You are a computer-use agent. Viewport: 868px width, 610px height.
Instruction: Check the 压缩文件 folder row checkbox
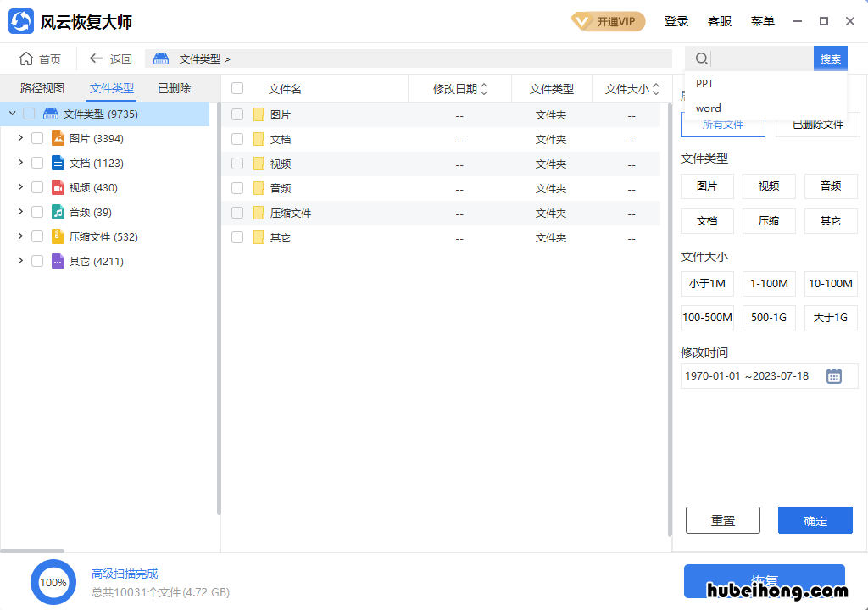(237, 213)
